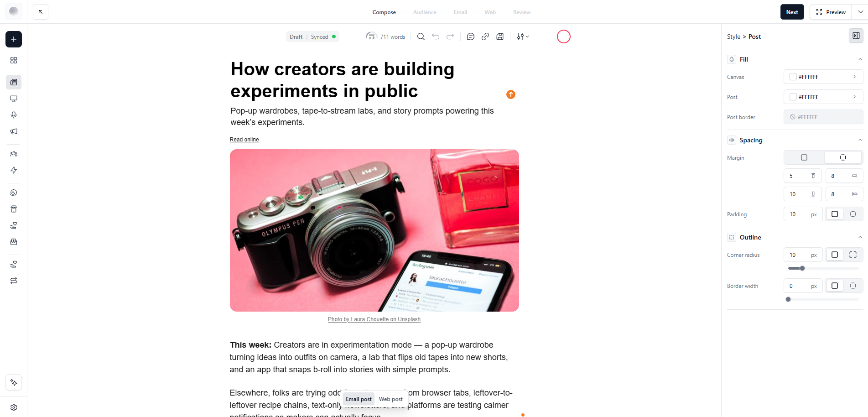Image resolution: width=868 pixels, height=417 pixels.
Task: Collapse the Style side panel with the panel icon
Action: tap(856, 36)
